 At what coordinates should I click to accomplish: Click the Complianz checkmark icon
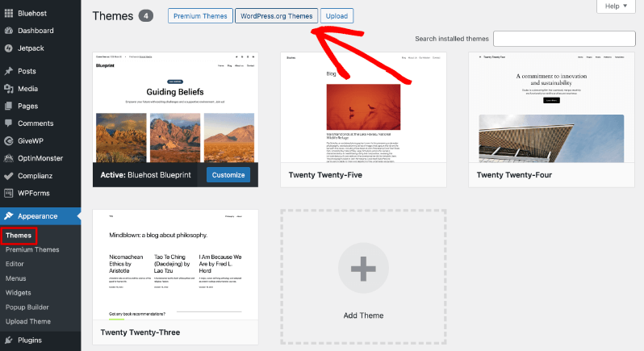[9, 176]
